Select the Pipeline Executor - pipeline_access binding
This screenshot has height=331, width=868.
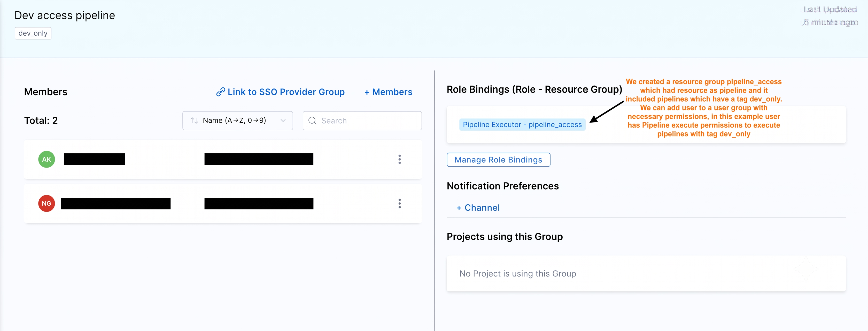pos(522,124)
